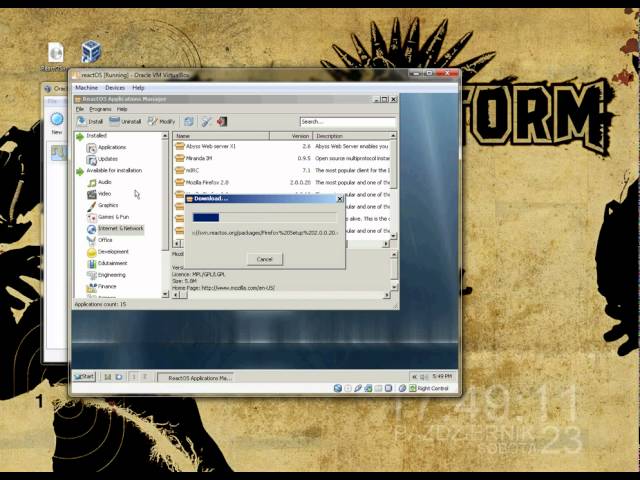
Task: Click the Uninstall toolbar button
Action: click(x=125, y=121)
